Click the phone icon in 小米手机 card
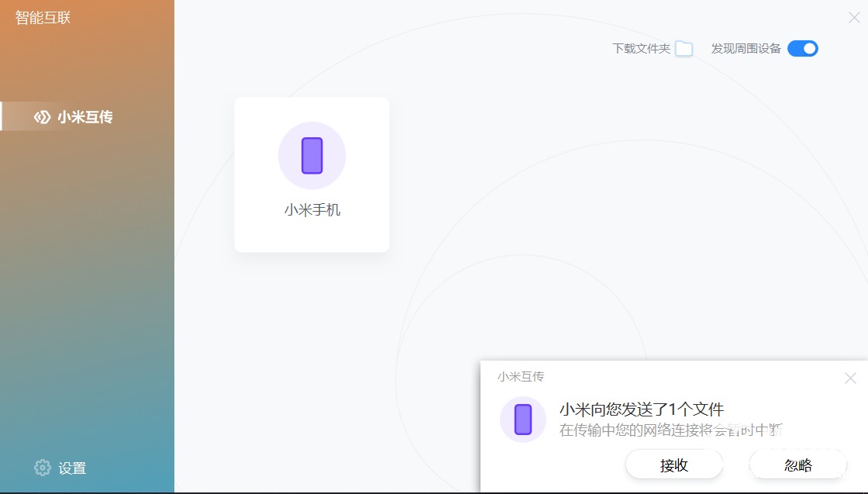This screenshot has height=494, width=868. (x=312, y=156)
